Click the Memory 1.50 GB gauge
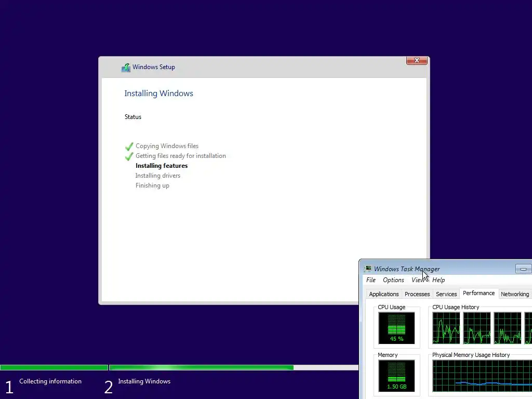 396,376
